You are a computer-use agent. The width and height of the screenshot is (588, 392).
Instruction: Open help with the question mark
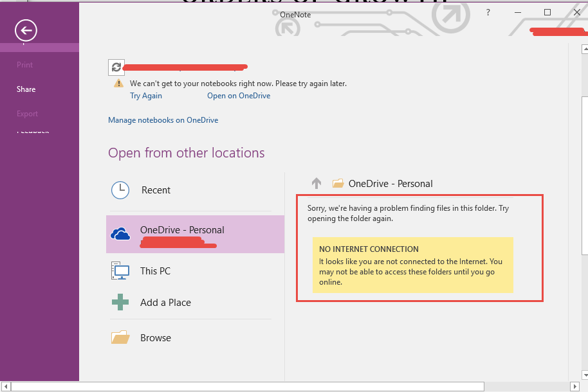pyautogui.click(x=488, y=12)
